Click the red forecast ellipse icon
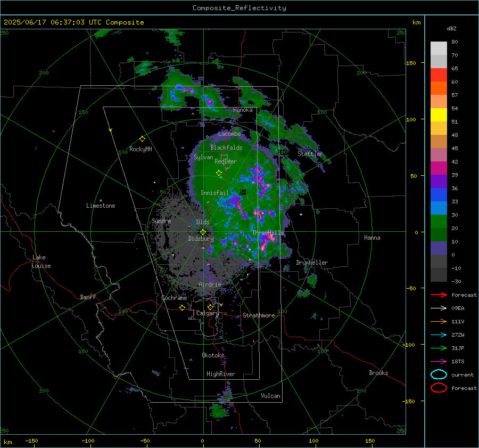 point(439,388)
